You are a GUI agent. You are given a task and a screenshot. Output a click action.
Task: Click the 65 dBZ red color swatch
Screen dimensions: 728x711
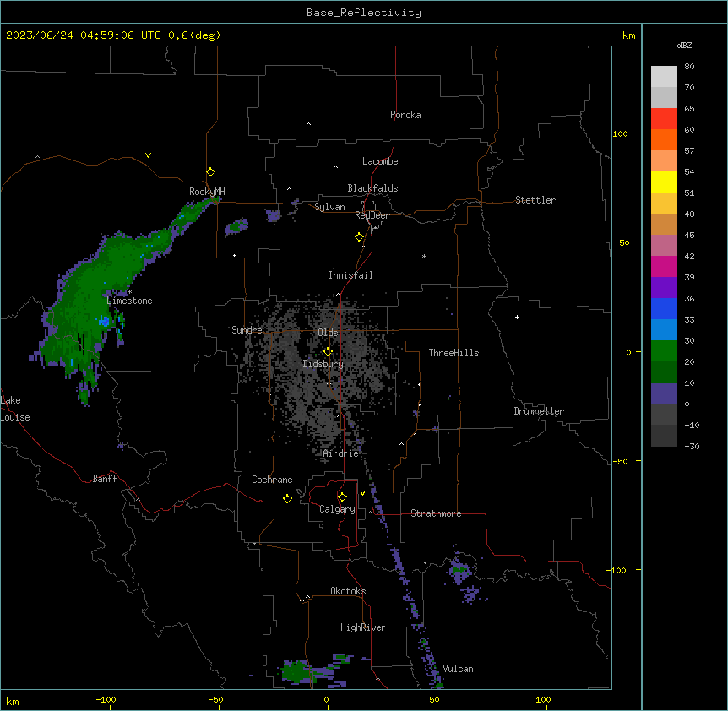coord(664,118)
